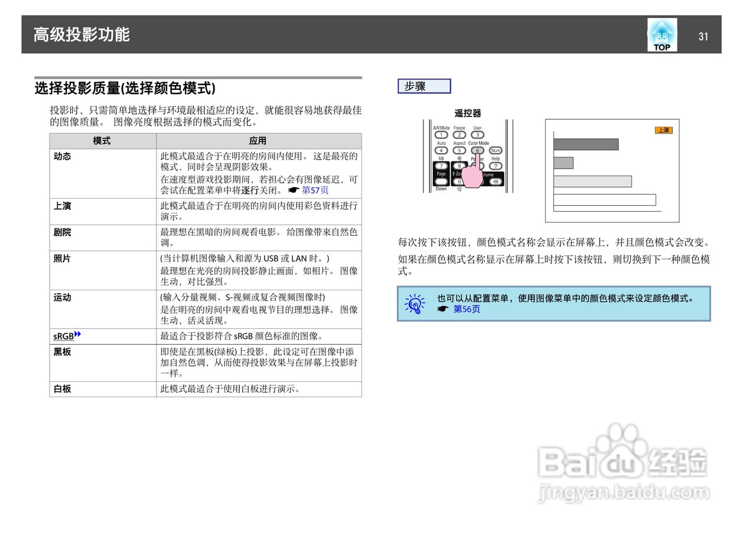This screenshot has width=756, height=535.
Task: Click the 步骤 label box
Action: click(x=423, y=86)
